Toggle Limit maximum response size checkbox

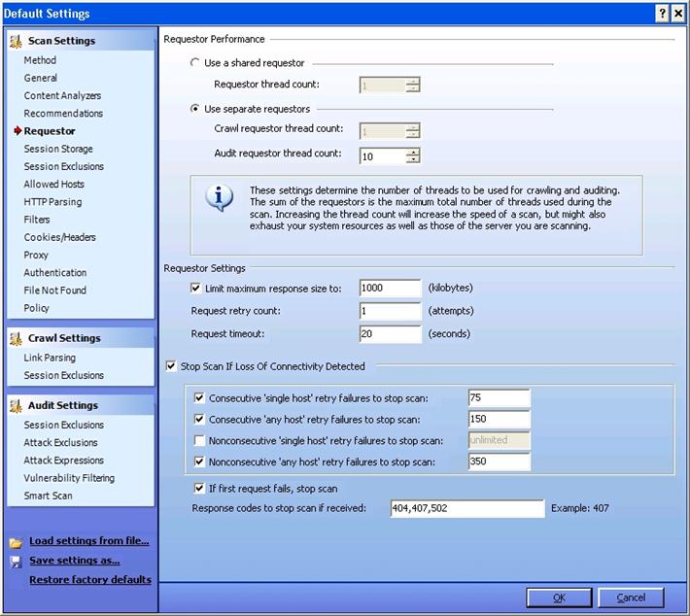[197, 289]
